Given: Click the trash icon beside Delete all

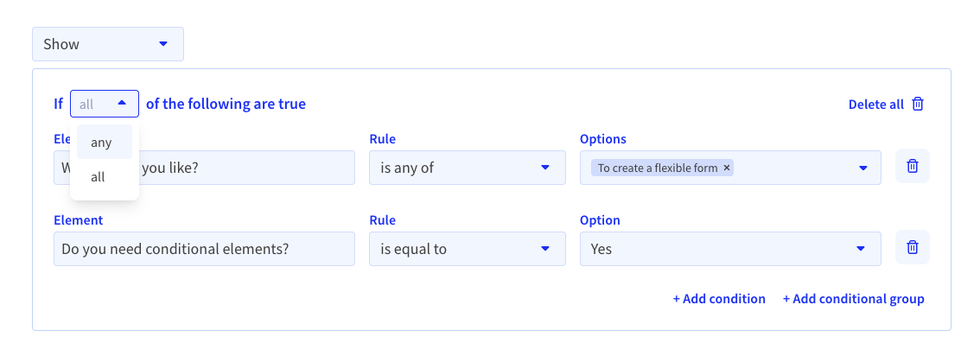Looking at the screenshot, I should [918, 104].
